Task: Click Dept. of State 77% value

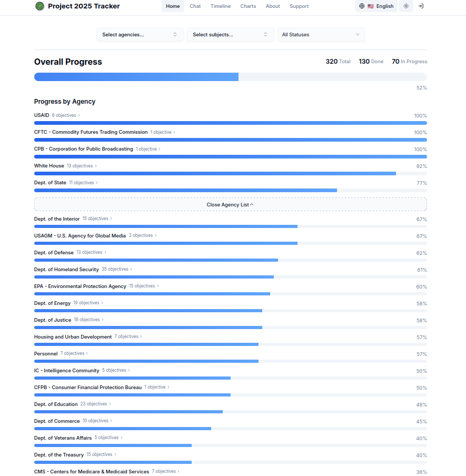Action: coord(422,183)
